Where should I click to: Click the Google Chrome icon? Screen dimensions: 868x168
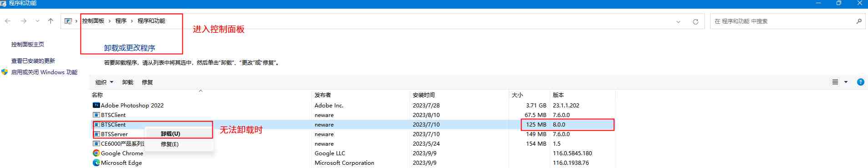pos(96,153)
